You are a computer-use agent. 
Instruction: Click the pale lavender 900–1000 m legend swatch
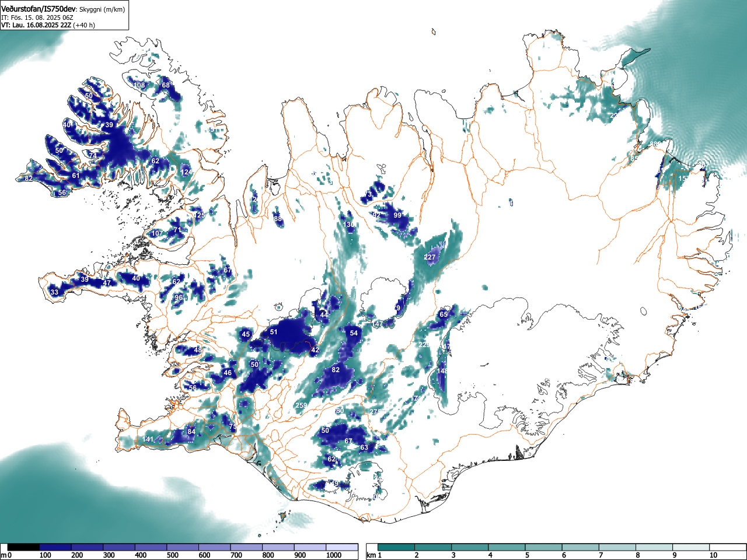tap(310, 547)
